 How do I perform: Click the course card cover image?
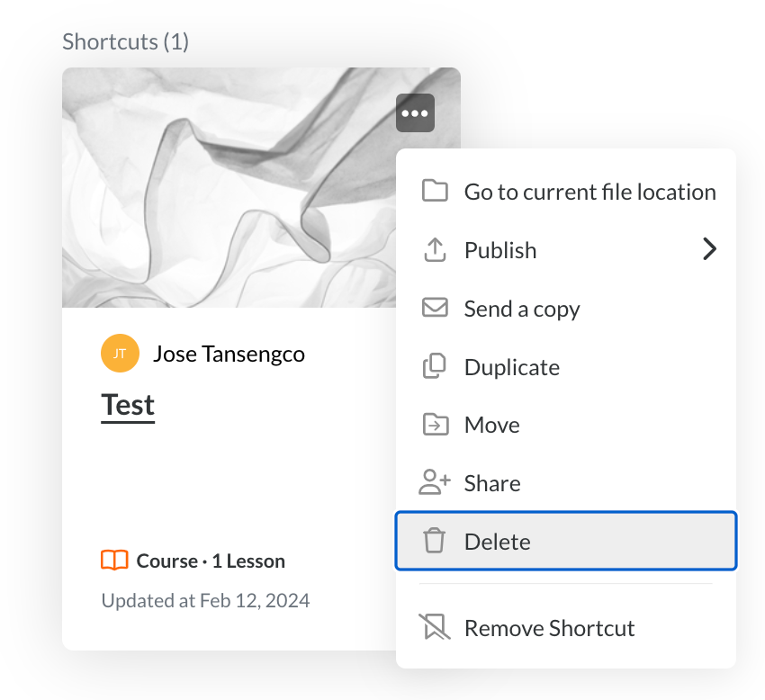point(225,187)
